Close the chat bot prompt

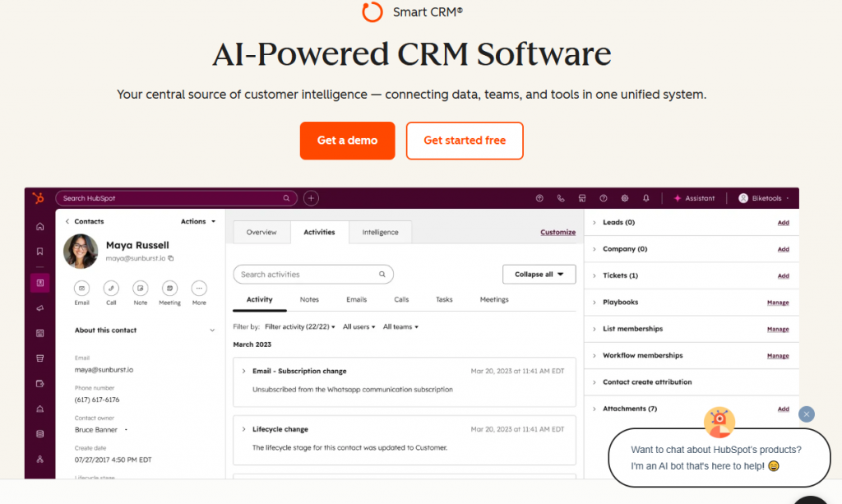point(807,414)
